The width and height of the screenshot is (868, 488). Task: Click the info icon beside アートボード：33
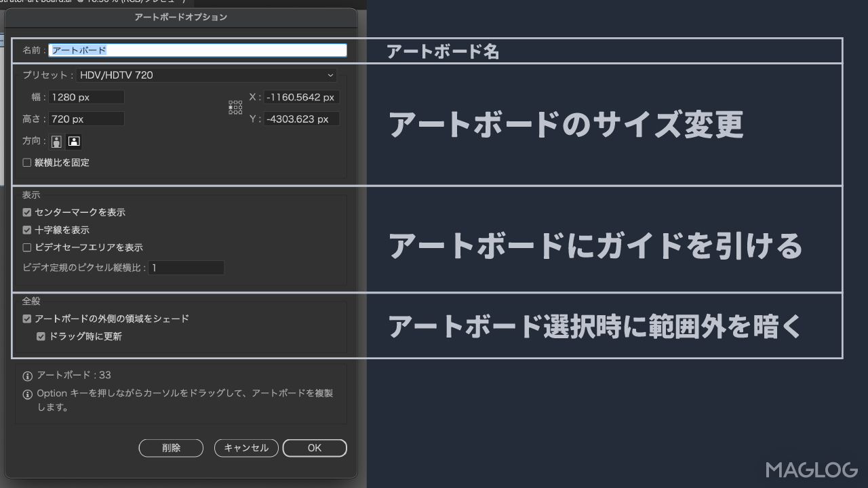(26, 375)
